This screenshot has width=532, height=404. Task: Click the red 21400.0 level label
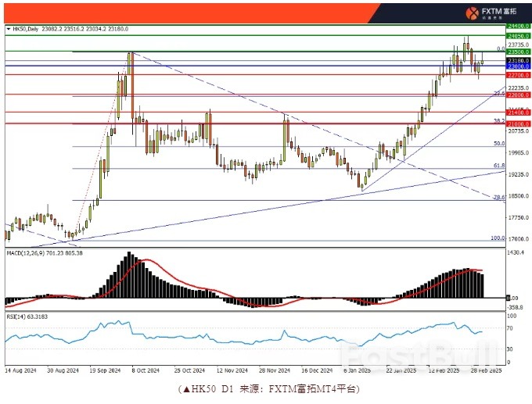(516, 113)
